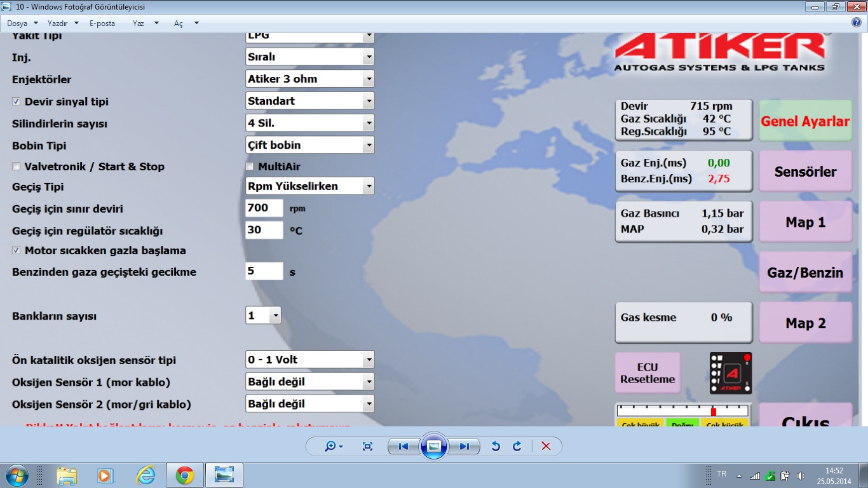Enable the MultiAir checkbox

pos(250,166)
